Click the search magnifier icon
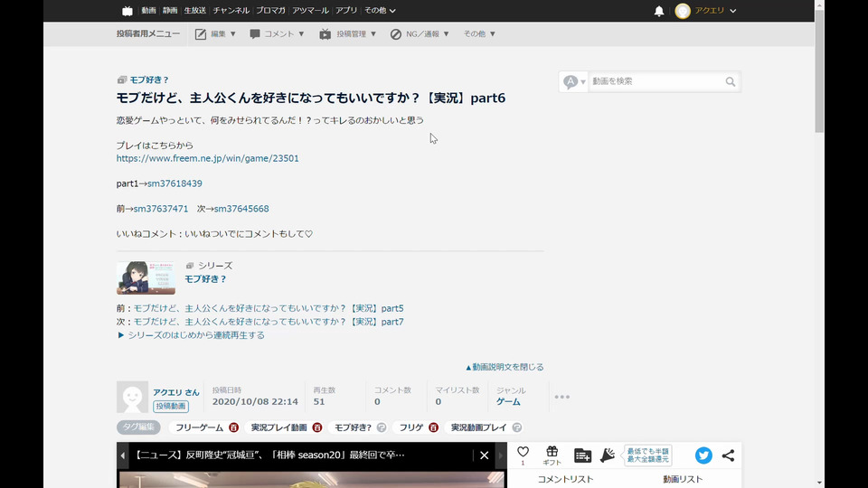Viewport: 868px width, 488px height. tap(731, 82)
